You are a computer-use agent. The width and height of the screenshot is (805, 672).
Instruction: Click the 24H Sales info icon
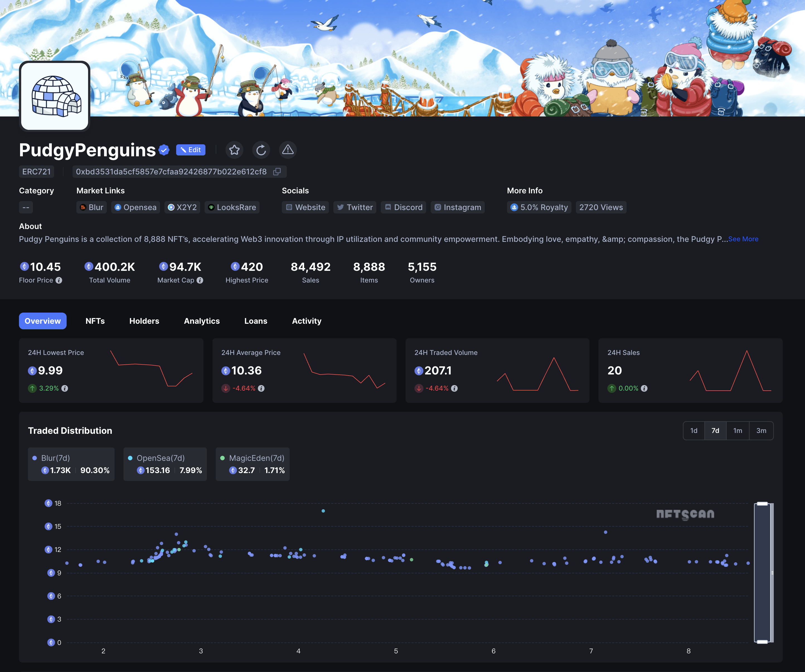(644, 388)
